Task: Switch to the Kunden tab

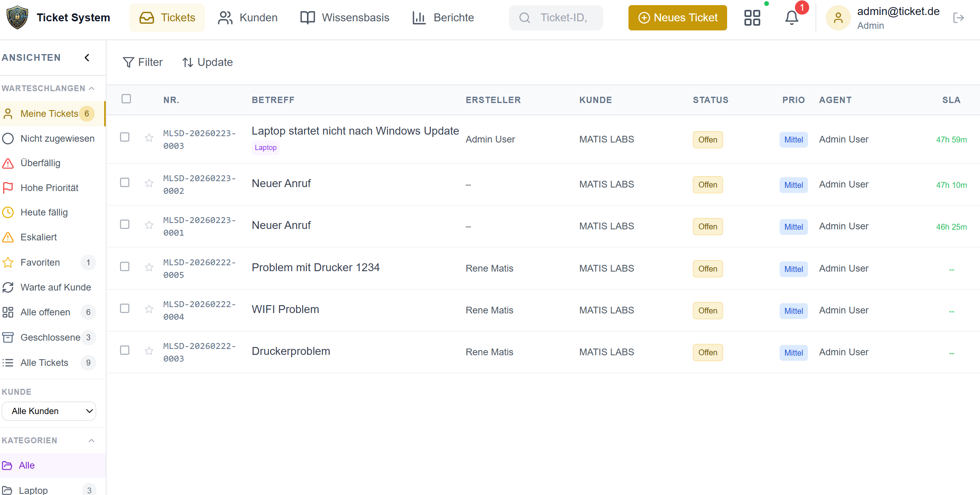Action: (247, 17)
